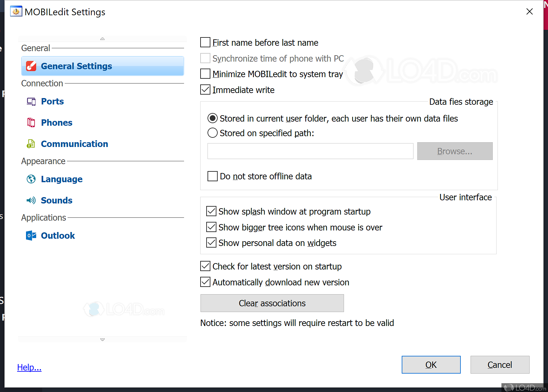Open the Help link
This screenshot has width=548, height=392.
click(x=29, y=367)
